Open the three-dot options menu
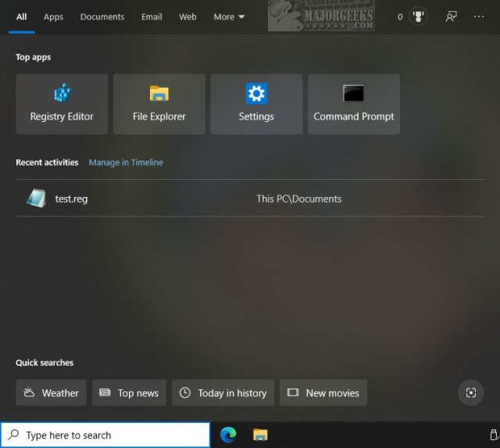The height and width of the screenshot is (448, 500). (479, 16)
